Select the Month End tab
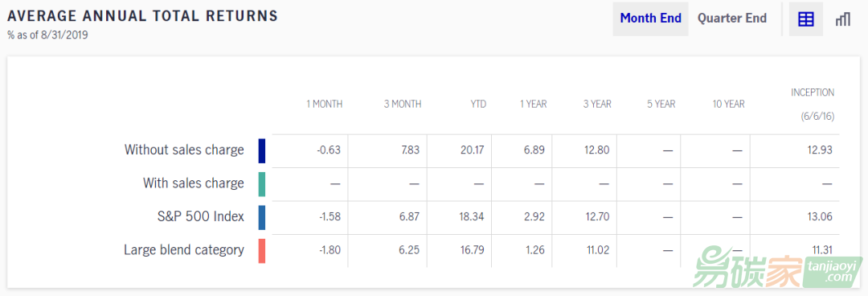 pos(650,18)
